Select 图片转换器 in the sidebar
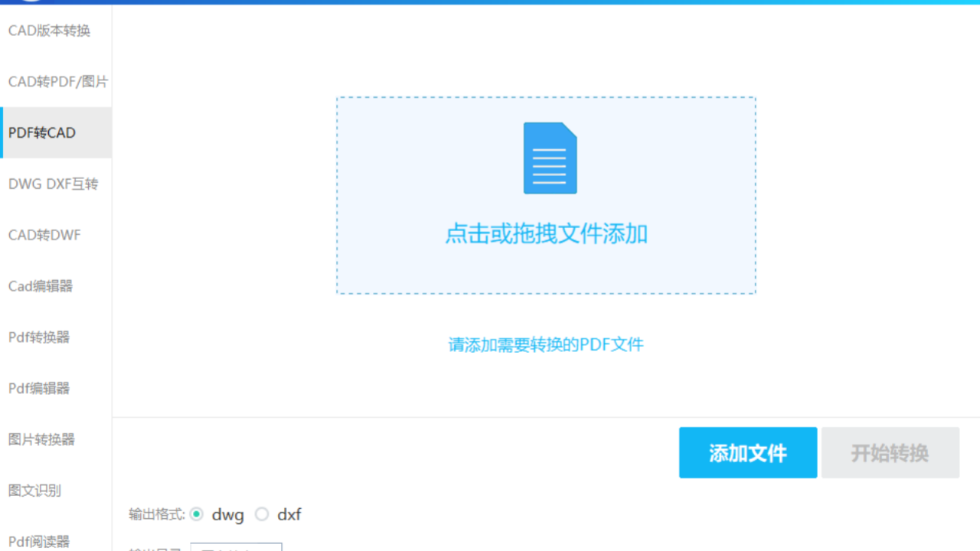 [42, 440]
